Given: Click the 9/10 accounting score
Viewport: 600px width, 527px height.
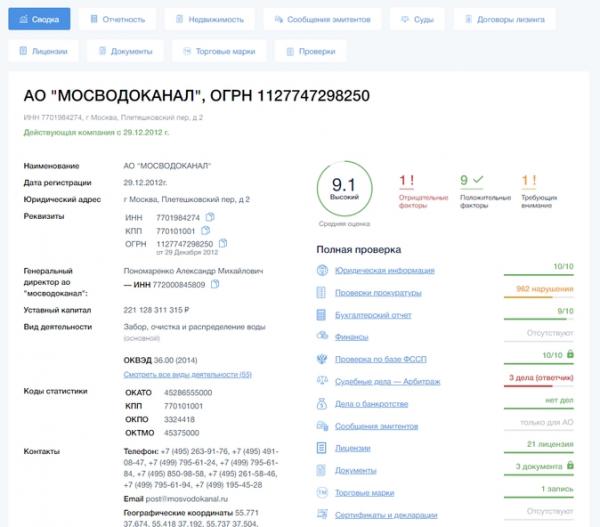Looking at the screenshot, I should [565, 311].
